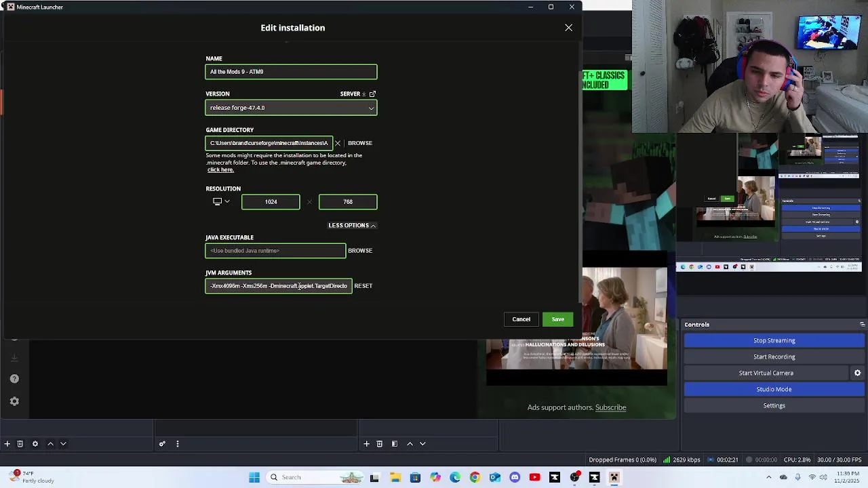Click the JVM ARGUMENTS text field
Screen dimensions: 868x488
click(x=279, y=286)
